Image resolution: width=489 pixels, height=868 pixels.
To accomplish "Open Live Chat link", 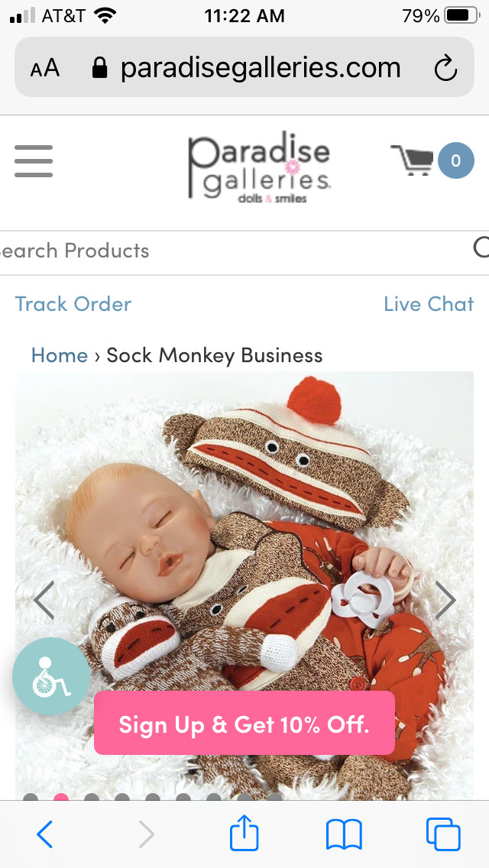I will click(429, 304).
